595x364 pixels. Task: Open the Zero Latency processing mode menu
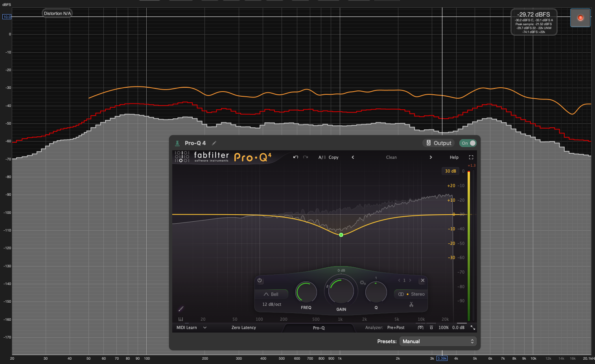point(244,327)
